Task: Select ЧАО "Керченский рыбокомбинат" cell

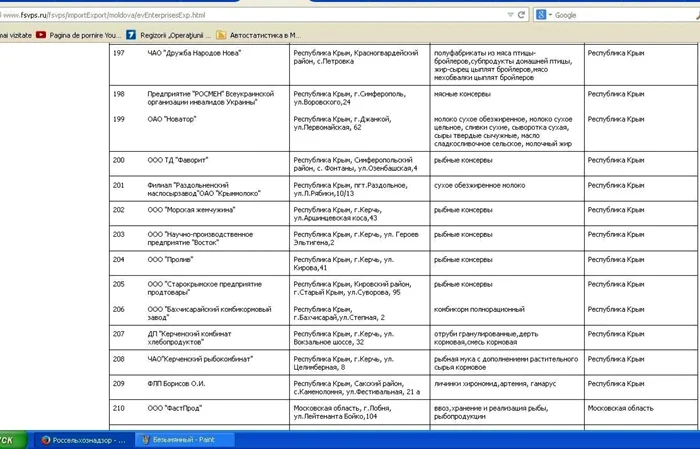Action: [200, 358]
